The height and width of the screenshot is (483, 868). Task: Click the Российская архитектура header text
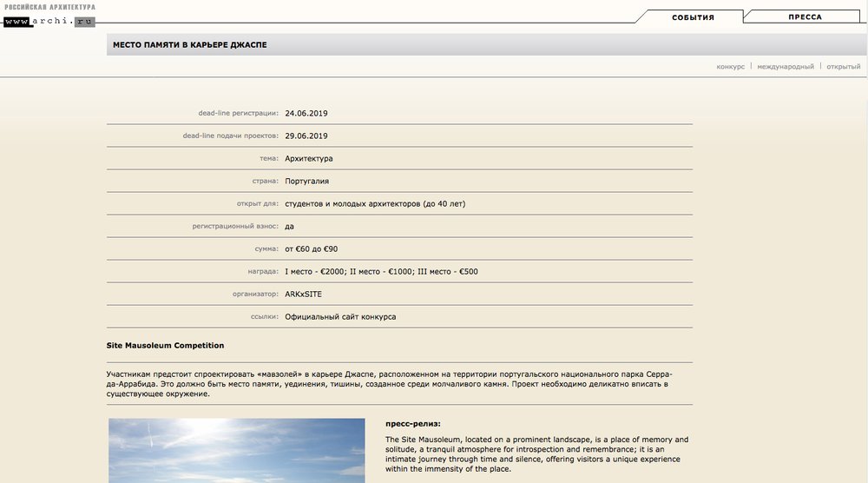tap(49, 7)
